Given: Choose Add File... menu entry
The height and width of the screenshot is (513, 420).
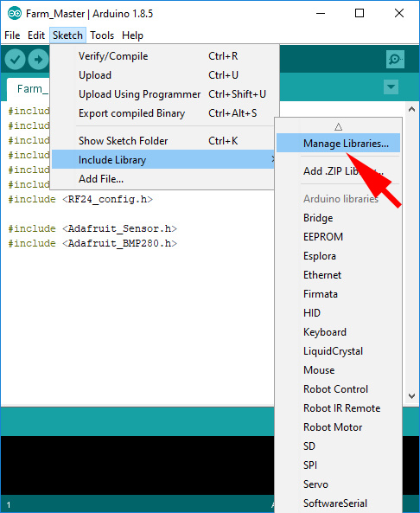Looking at the screenshot, I should pyautogui.click(x=162, y=179).
